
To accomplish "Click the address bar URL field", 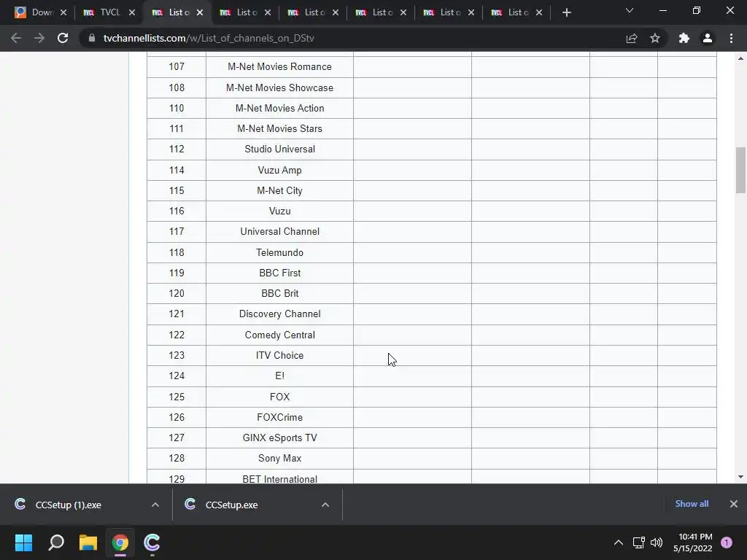I will click(352, 38).
